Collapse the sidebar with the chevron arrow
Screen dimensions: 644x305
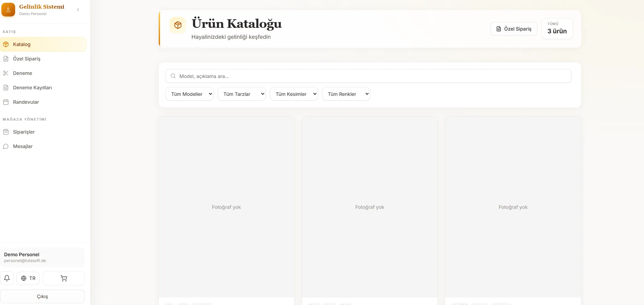78,10
